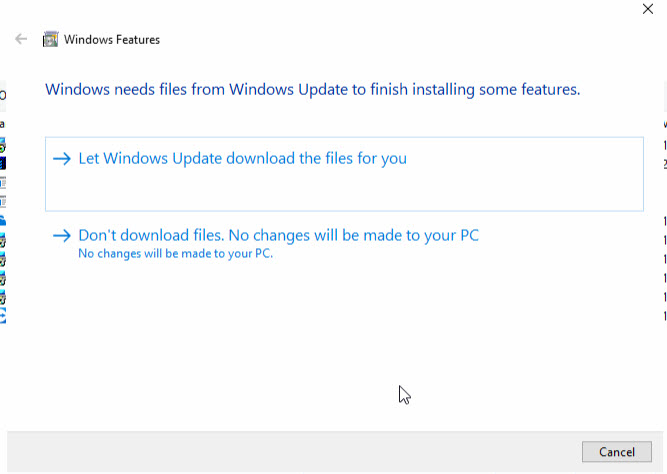Click the dark navy icon at left edge
The width and height of the screenshot is (667, 474).
click(x=3, y=163)
